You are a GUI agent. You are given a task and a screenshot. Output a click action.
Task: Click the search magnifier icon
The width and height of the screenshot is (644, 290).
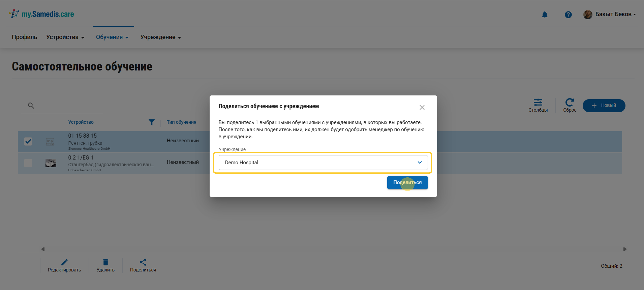(31, 106)
